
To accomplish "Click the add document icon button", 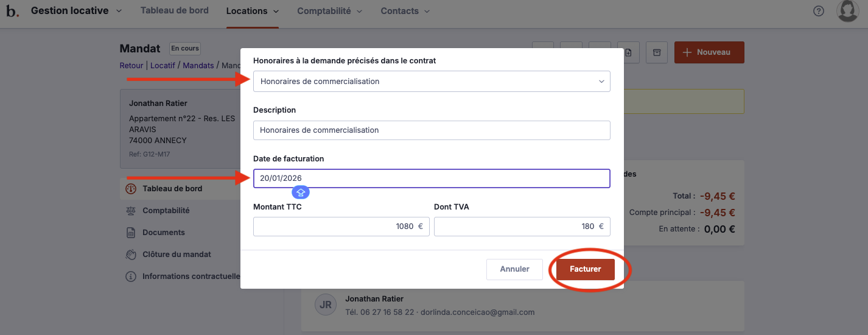I will click(628, 53).
